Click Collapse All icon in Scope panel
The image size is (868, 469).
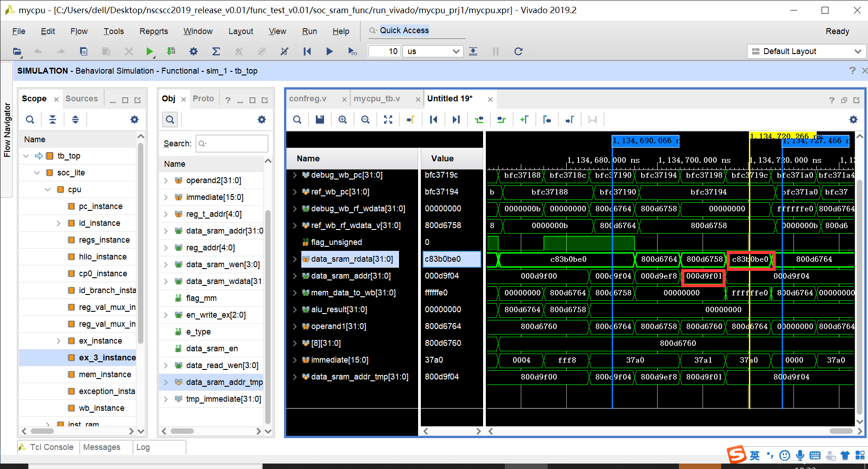[x=53, y=120]
